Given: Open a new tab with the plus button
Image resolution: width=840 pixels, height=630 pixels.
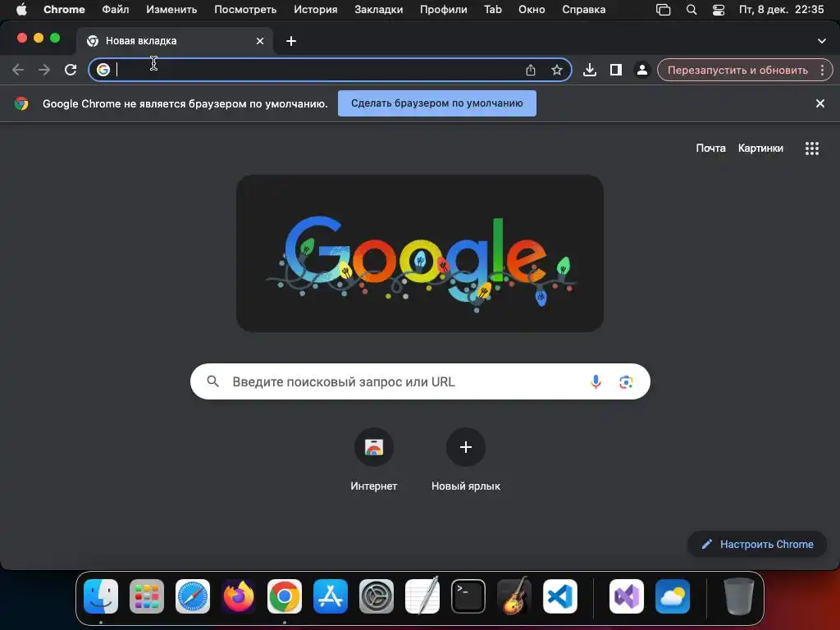Looking at the screenshot, I should [291, 41].
